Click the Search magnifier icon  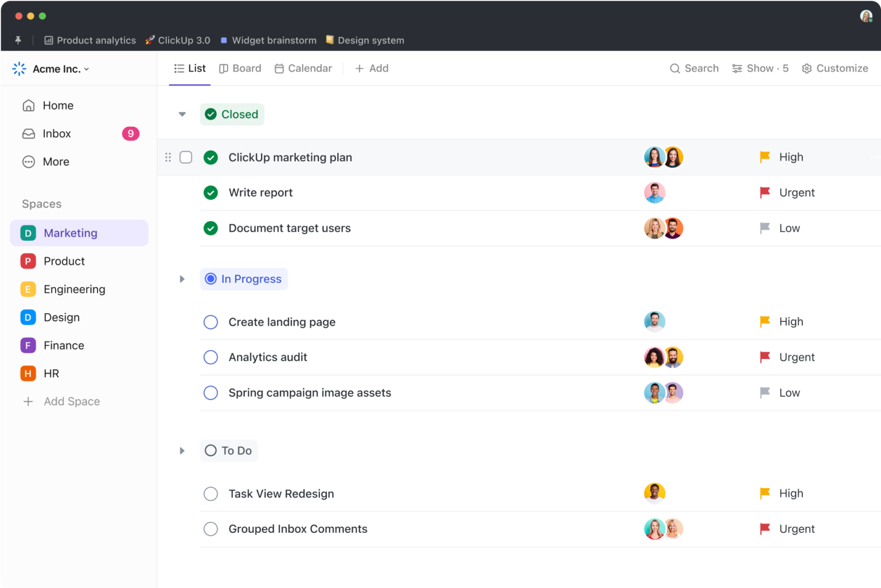[676, 68]
